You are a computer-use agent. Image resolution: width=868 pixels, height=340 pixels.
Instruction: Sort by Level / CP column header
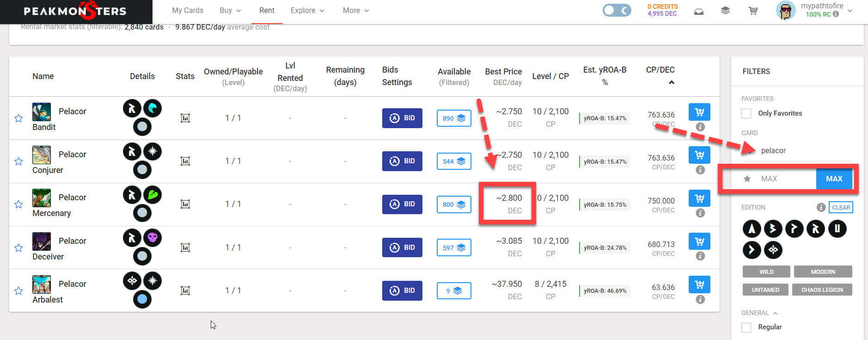point(550,76)
